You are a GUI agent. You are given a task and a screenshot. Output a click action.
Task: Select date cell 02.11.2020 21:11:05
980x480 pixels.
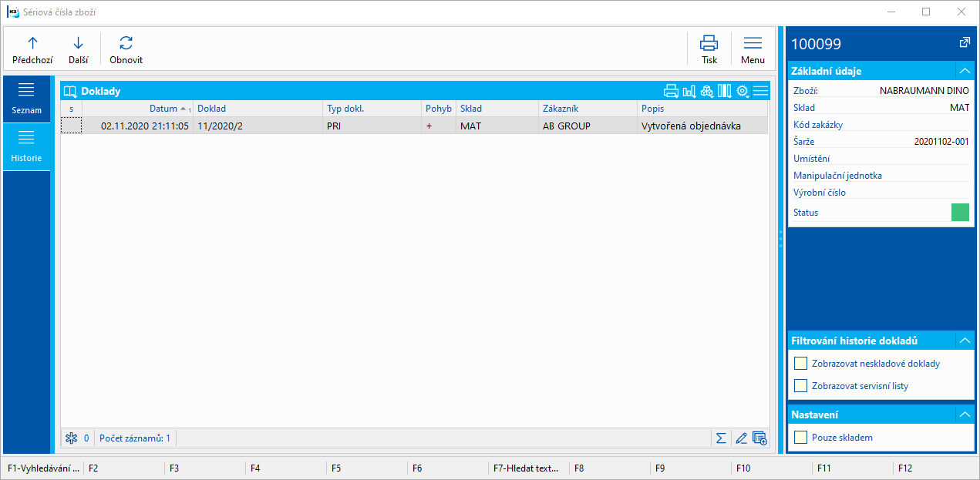click(x=137, y=126)
